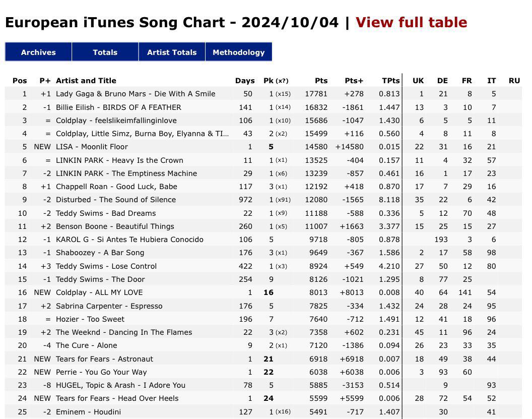
Task: Click the Days column header
Action: coord(245,81)
